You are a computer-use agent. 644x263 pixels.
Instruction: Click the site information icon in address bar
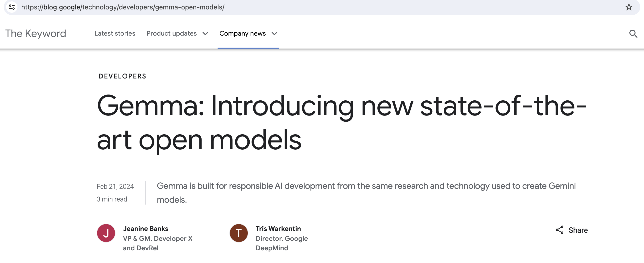[x=12, y=7]
